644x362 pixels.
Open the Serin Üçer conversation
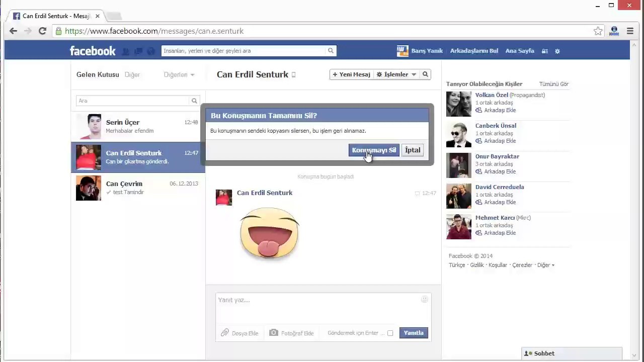(x=138, y=126)
